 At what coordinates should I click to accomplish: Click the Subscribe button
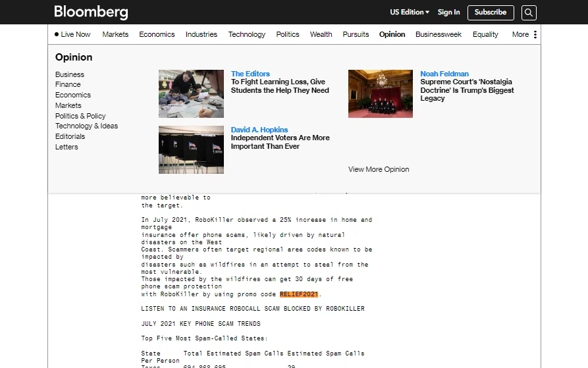491,13
